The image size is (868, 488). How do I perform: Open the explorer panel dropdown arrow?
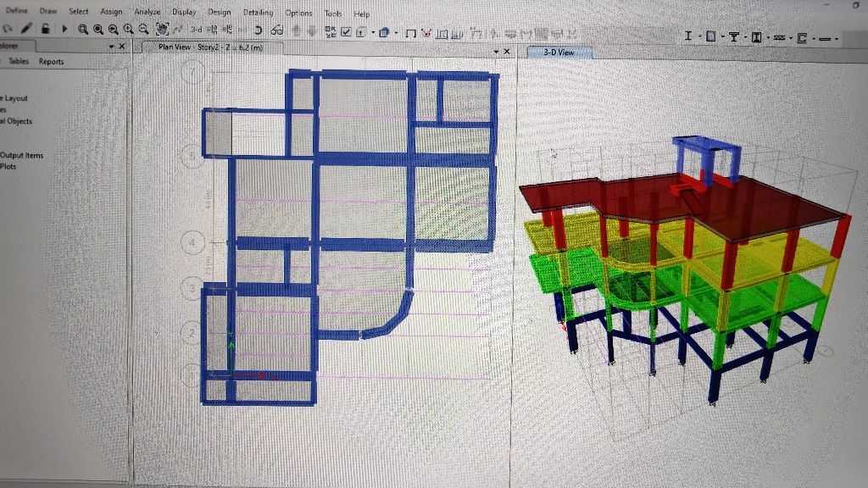tap(111, 47)
